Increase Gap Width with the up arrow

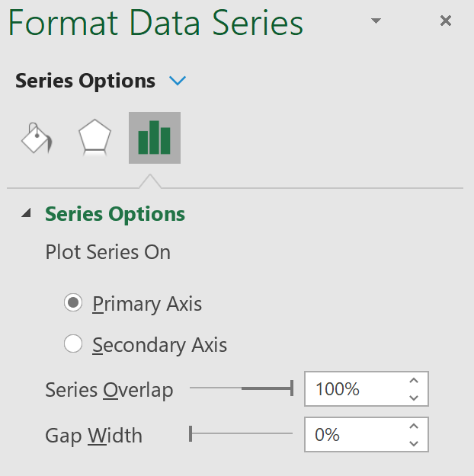[414, 426]
